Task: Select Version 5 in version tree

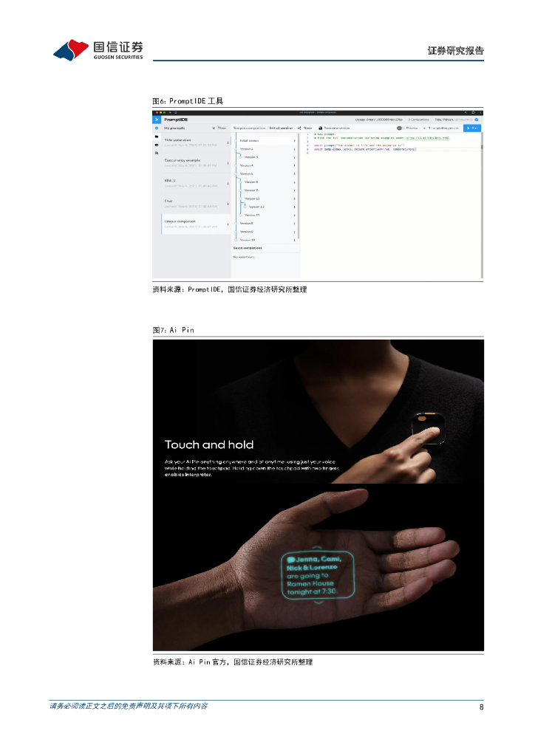Action: pos(247,173)
